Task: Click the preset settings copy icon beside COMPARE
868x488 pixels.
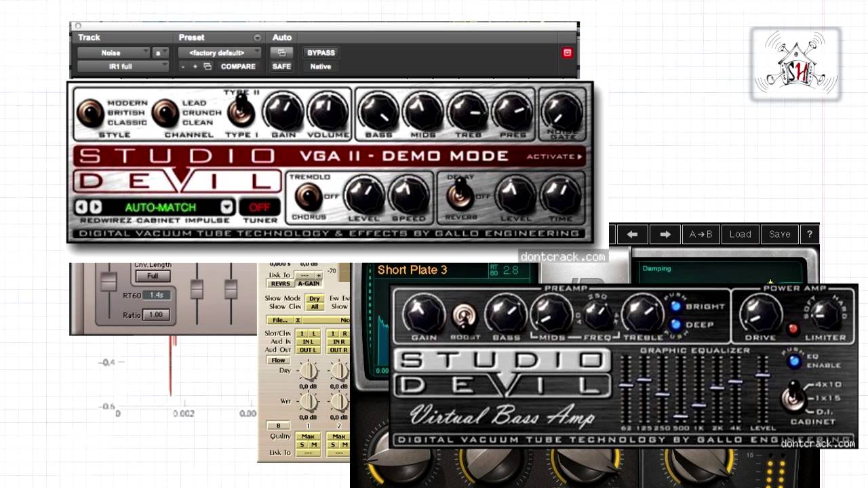Action: (x=208, y=66)
